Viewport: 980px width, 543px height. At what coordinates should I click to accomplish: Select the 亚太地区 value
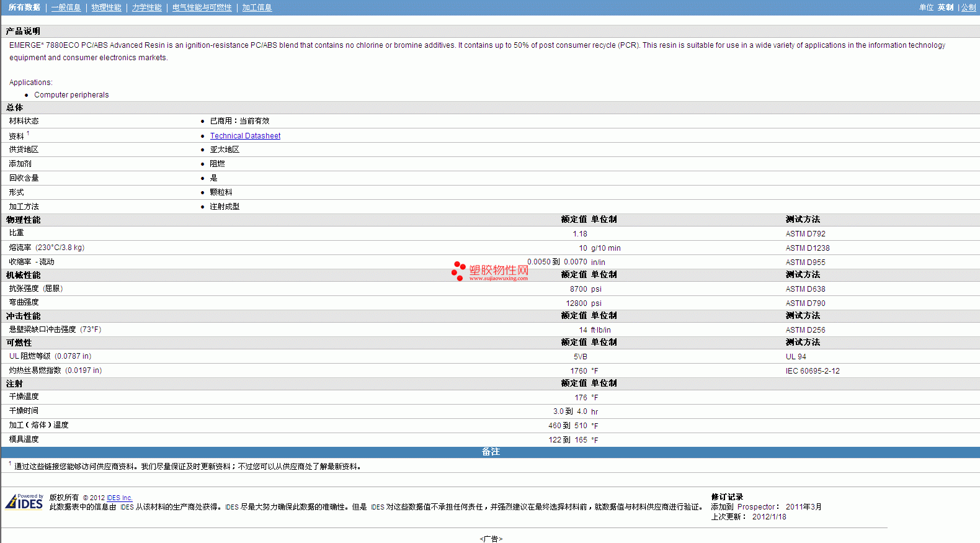tap(225, 150)
